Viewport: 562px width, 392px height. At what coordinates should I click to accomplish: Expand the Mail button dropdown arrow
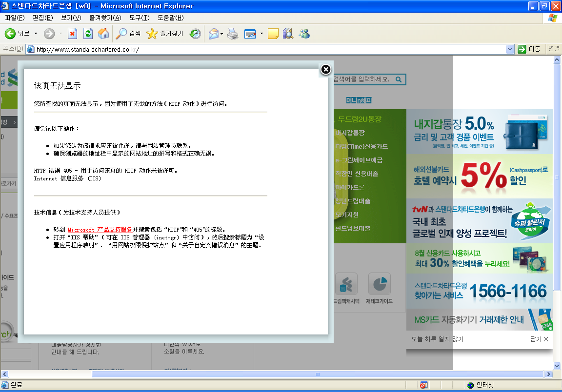(222, 34)
